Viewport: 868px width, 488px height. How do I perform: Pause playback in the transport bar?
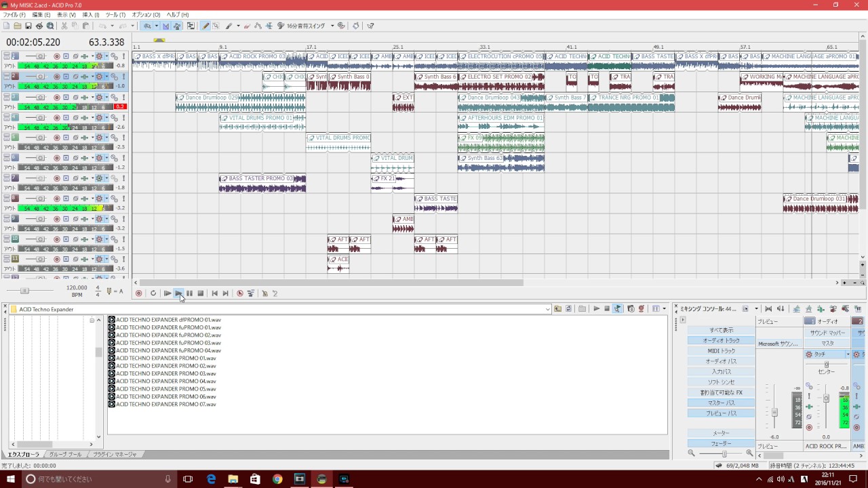tap(189, 293)
